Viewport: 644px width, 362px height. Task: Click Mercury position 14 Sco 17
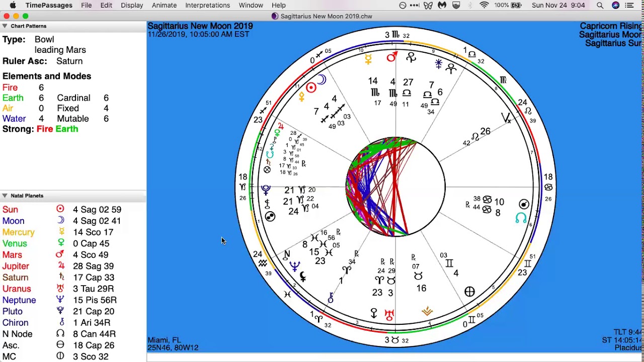pos(93,232)
